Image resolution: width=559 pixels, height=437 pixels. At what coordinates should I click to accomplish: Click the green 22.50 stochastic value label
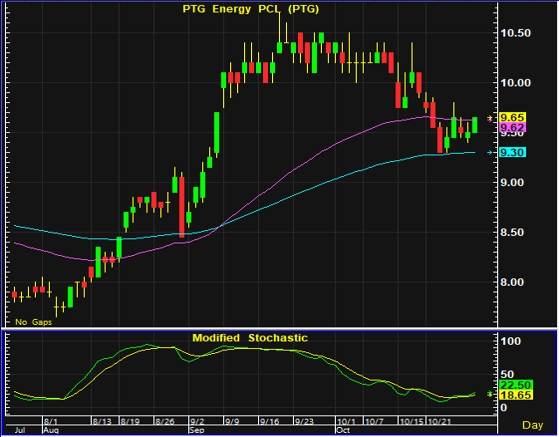pyautogui.click(x=516, y=385)
